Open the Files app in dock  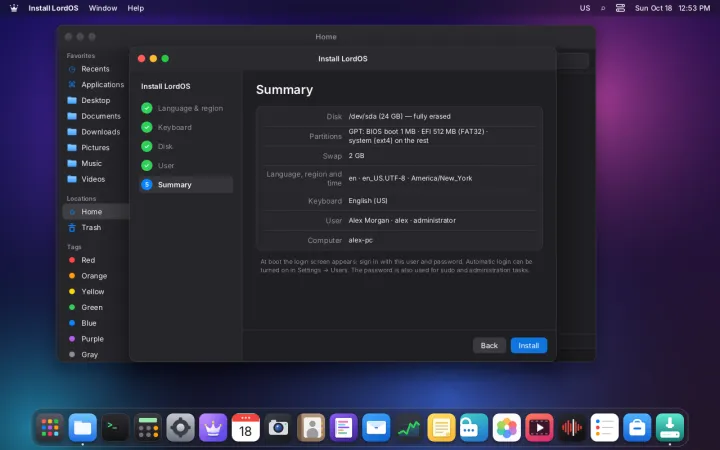coord(83,428)
